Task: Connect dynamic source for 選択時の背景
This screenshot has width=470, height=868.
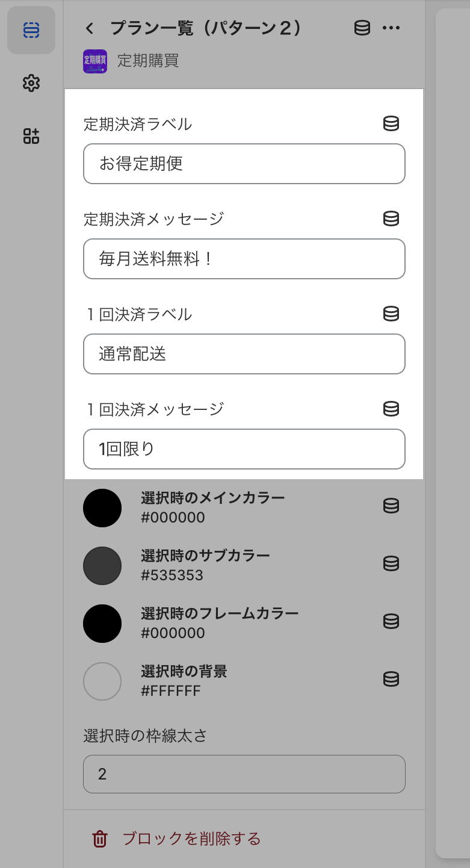Action: (x=391, y=680)
